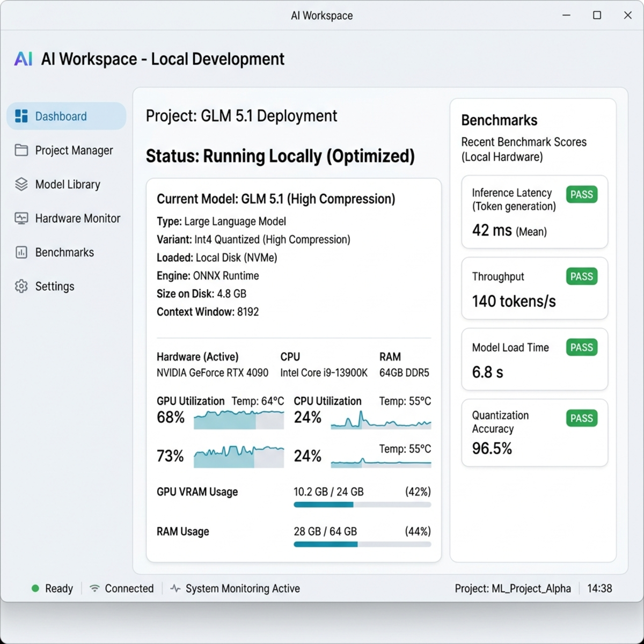Click the System Monitoring pulse icon

point(175,588)
